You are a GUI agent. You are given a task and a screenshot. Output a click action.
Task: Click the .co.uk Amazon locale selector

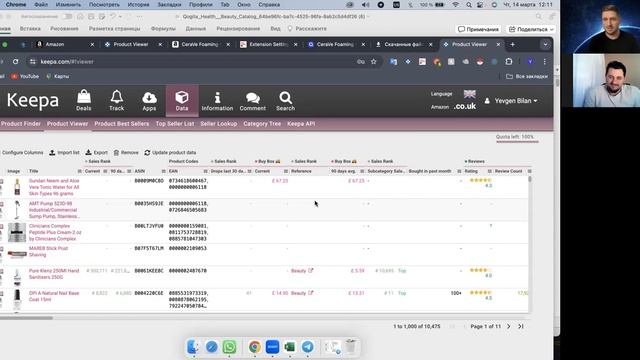coord(465,106)
